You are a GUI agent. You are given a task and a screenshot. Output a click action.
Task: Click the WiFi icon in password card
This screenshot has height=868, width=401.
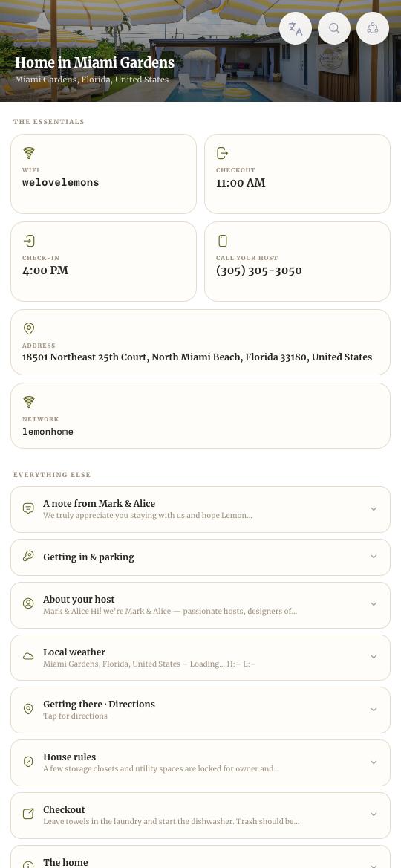pos(29,153)
